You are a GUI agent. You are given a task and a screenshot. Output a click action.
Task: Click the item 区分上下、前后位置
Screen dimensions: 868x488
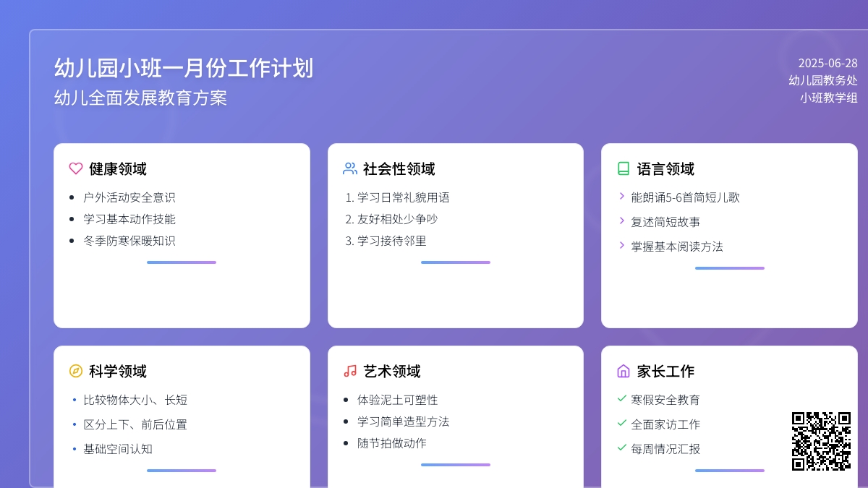click(135, 424)
